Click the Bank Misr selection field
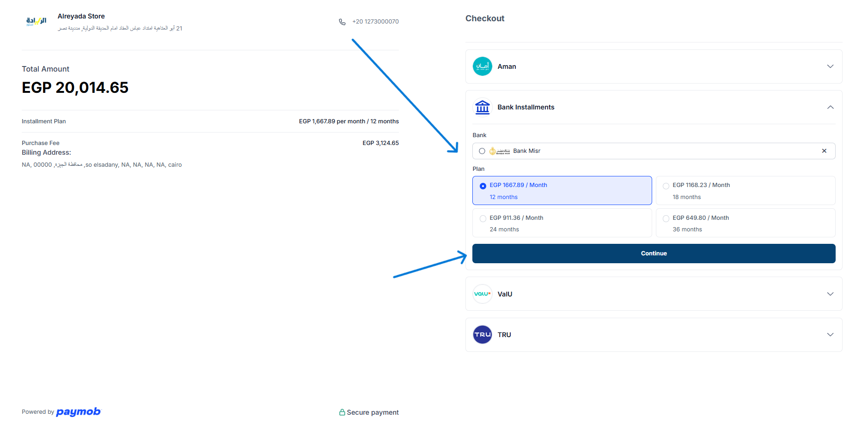Viewport: 868px width, 423px height. 647,151
